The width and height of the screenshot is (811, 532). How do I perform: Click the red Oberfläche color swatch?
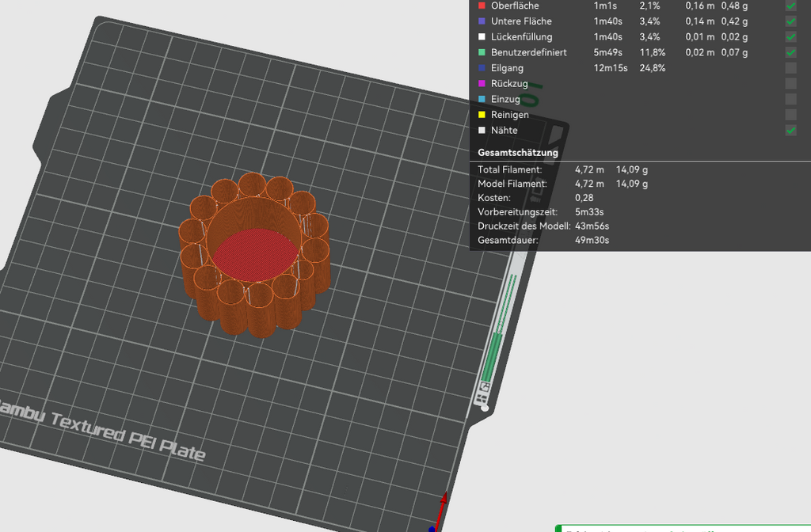(482, 6)
